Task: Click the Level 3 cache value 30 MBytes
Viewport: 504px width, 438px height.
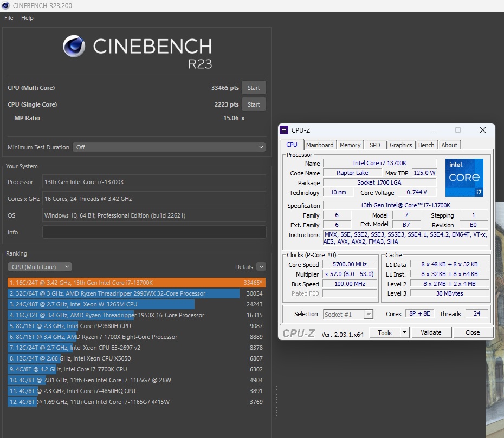Action: tap(449, 293)
